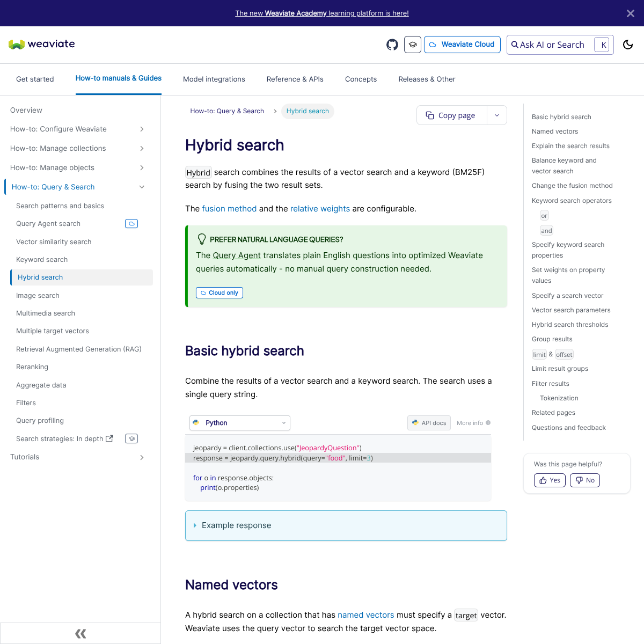Image resolution: width=644 pixels, height=644 pixels.
Task: Open the Query Agent link
Action: [237, 255]
